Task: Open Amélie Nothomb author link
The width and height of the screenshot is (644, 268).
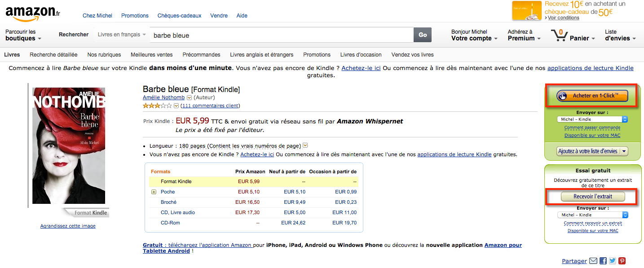Action: 163,97
